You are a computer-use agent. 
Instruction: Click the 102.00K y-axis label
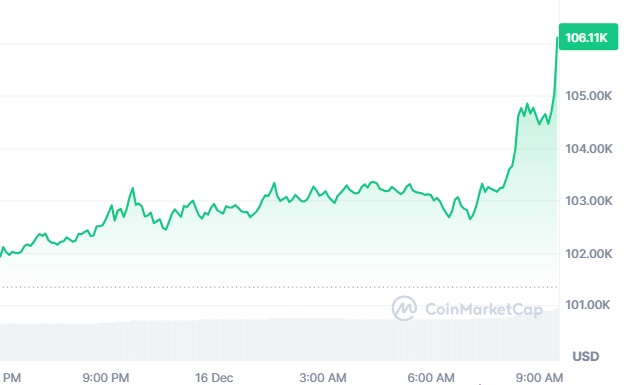(588, 254)
